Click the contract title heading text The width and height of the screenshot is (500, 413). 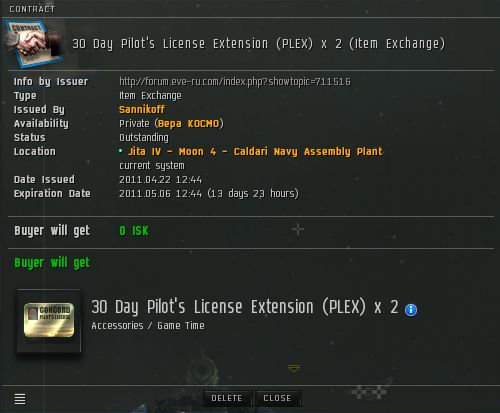[259, 44]
